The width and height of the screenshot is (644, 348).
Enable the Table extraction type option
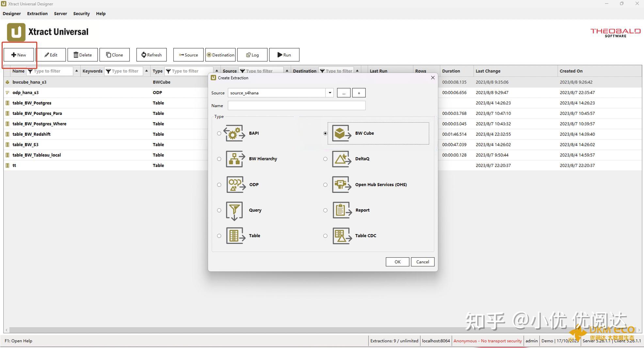pyautogui.click(x=219, y=236)
